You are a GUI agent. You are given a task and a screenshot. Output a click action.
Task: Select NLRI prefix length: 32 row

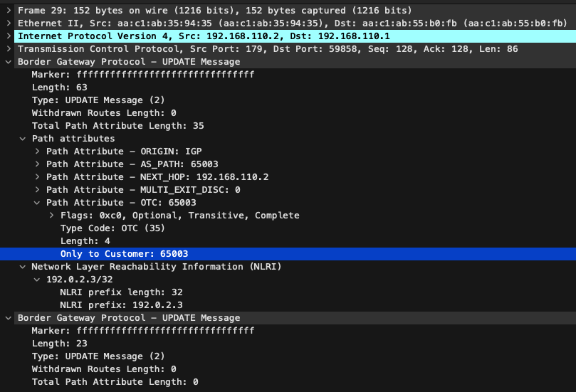121,292
